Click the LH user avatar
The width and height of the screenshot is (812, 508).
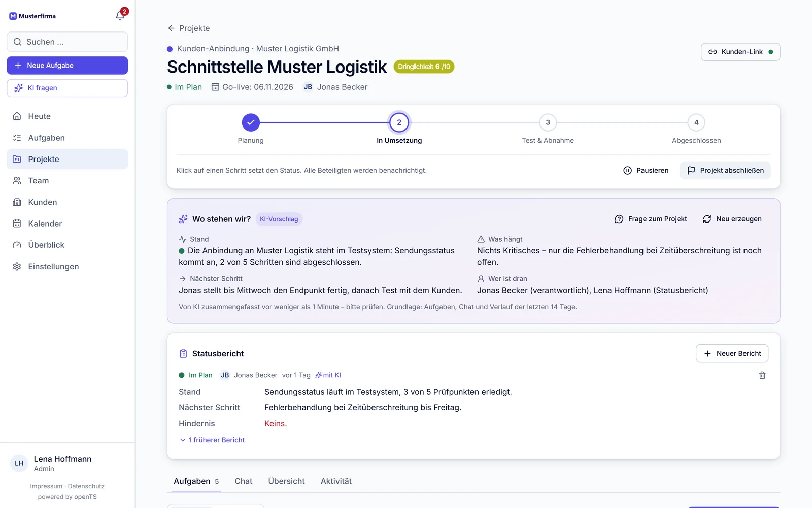[19, 463]
